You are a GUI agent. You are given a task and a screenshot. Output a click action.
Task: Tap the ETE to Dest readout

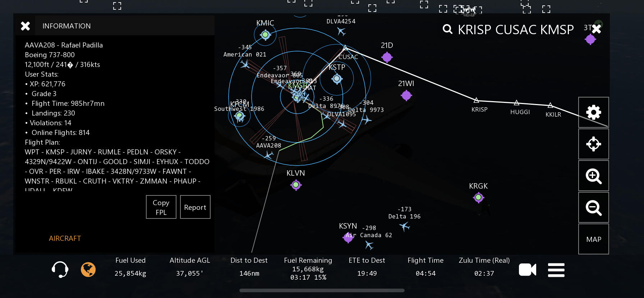point(367,267)
